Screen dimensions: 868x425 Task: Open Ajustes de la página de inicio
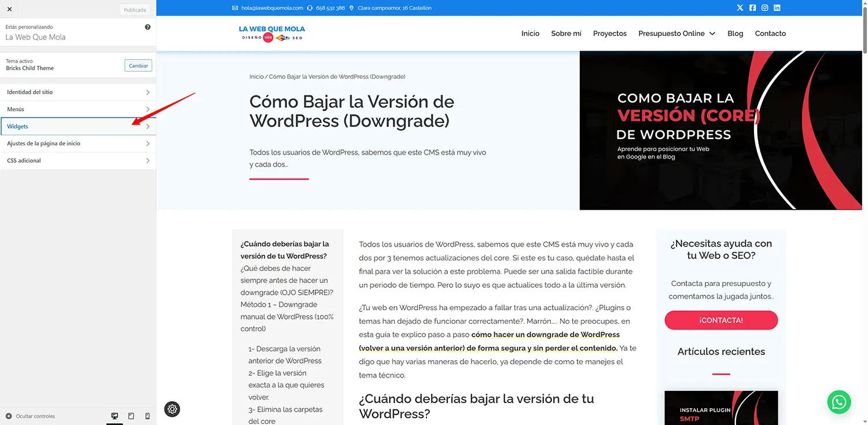coord(78,144)
